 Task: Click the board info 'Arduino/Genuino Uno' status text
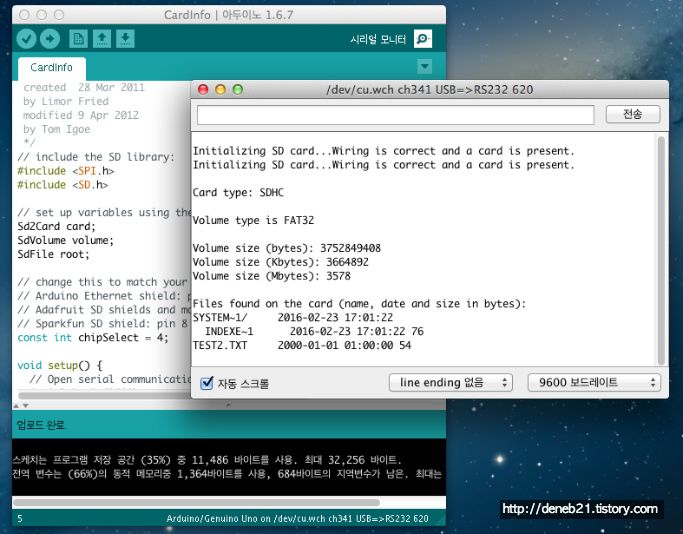click(298, 518)
